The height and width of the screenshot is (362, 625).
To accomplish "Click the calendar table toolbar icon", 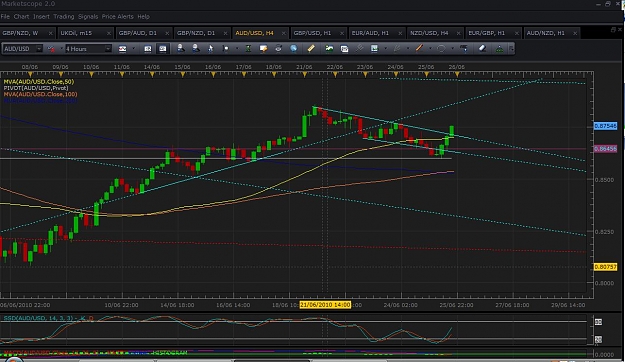I will pyautogui.click(x=344, y=49).
